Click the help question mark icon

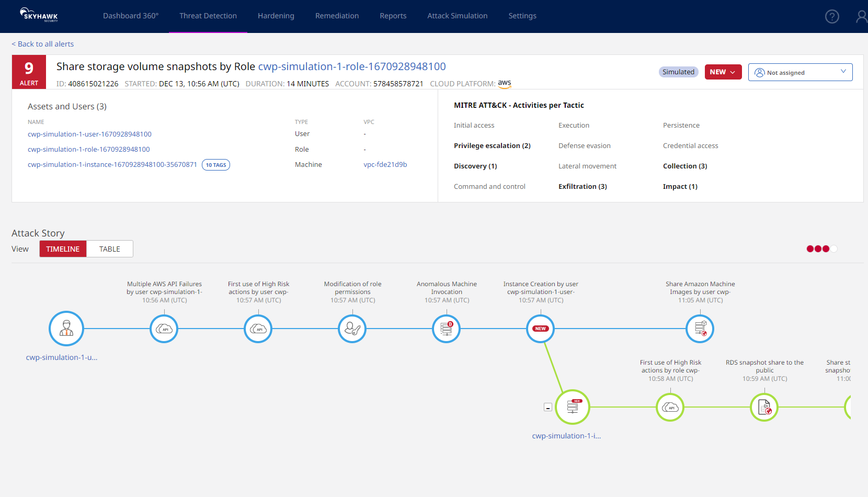pos(832,16)
